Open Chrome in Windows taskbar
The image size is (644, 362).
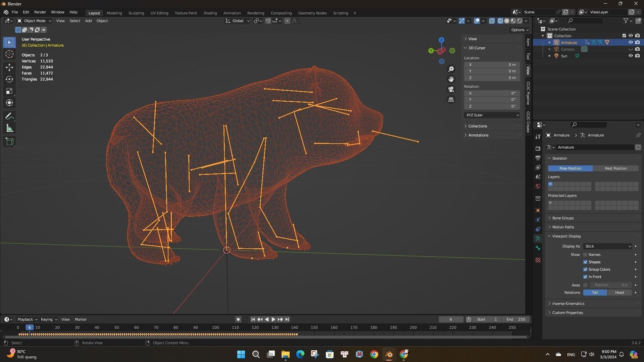coord(374,354)
